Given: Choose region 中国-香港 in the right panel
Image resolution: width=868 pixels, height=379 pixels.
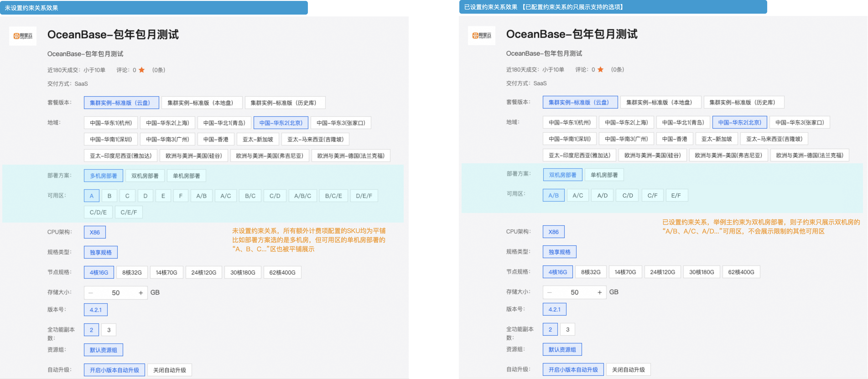Looking at the screenshot, I should [675, 139].
